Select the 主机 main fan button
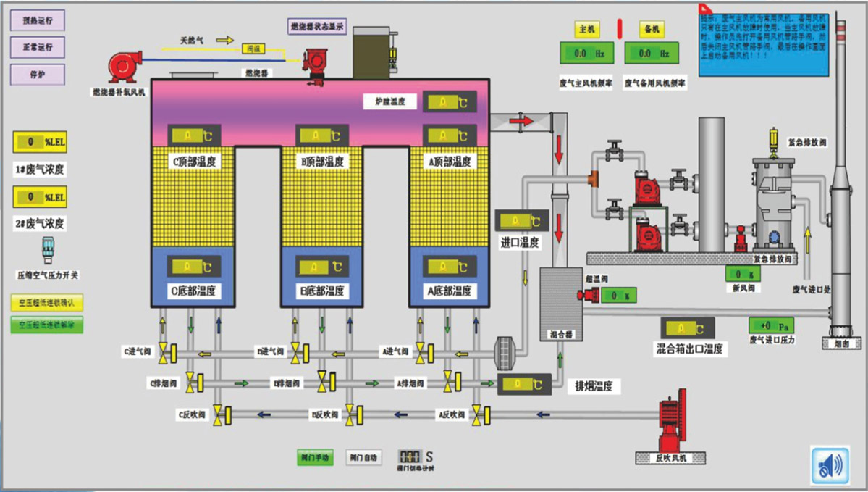This screenshot has width=868, height=492. [x=587, y=29]
